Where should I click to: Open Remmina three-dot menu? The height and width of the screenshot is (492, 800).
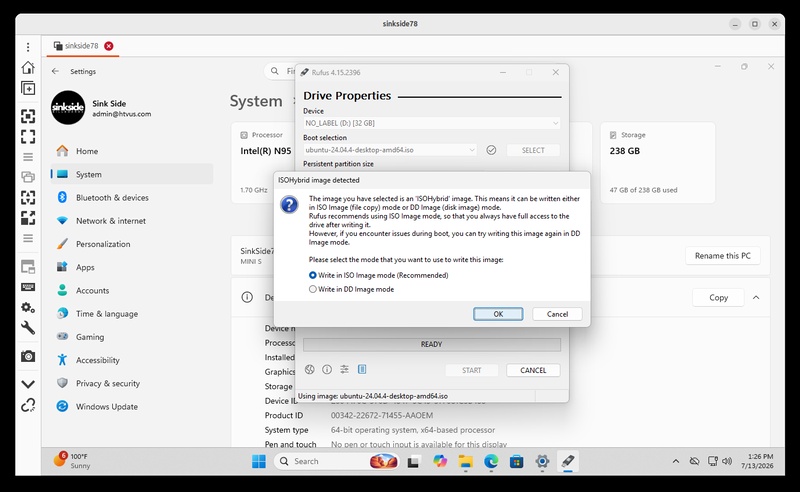28,47
